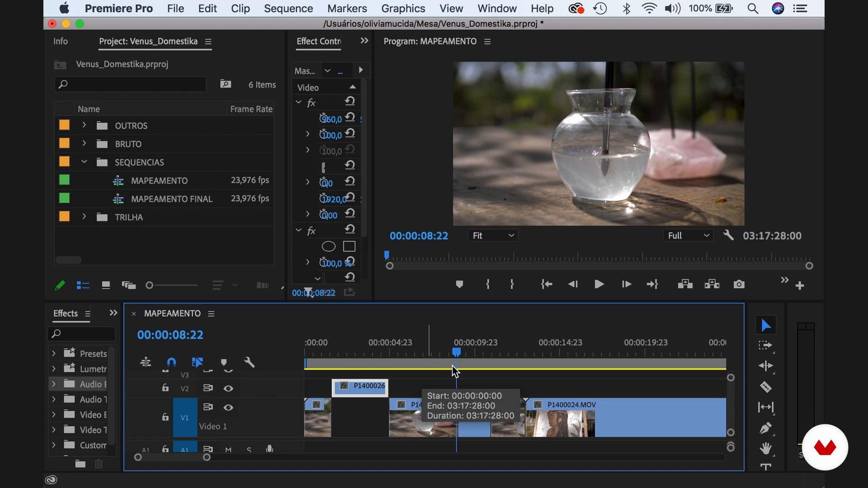The width and height of the screenshot is (868, 488).
Task: Click the Lift button
Action: (x=685, y=284)
